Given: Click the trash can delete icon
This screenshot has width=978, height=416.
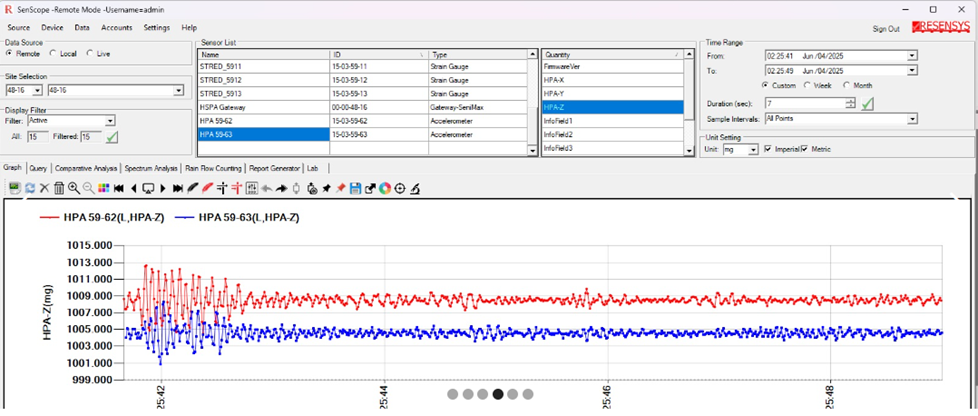Looking at the screenshot, I should pos(59,188).
